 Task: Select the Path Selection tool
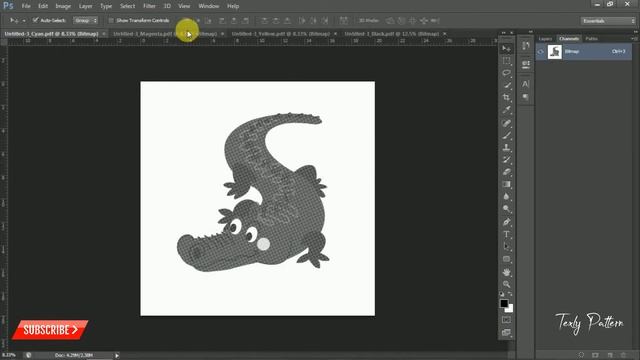pos(506,247)
